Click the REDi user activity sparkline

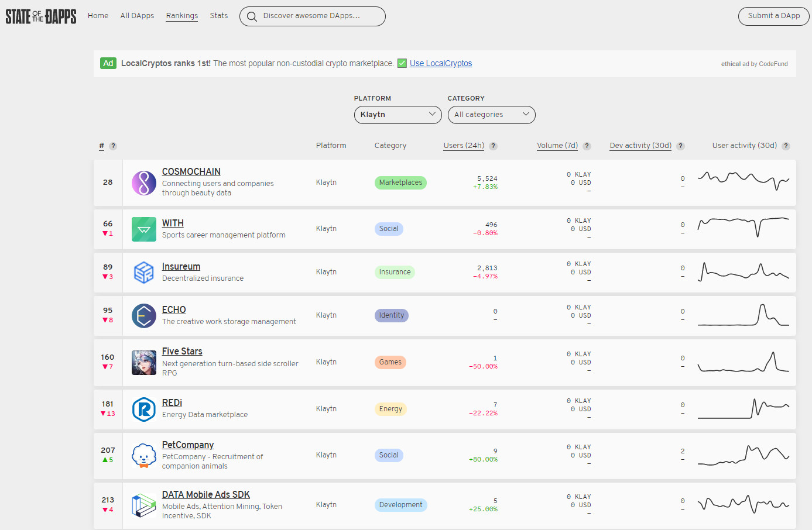point(744,408)
